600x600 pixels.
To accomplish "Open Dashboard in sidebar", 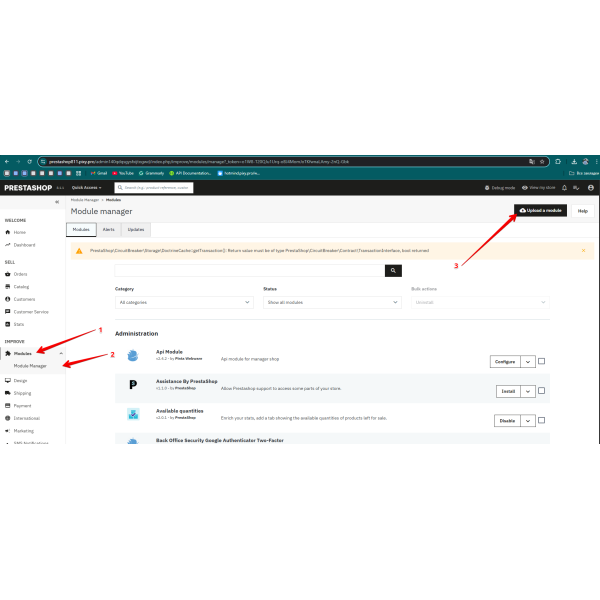I will 20,245.
